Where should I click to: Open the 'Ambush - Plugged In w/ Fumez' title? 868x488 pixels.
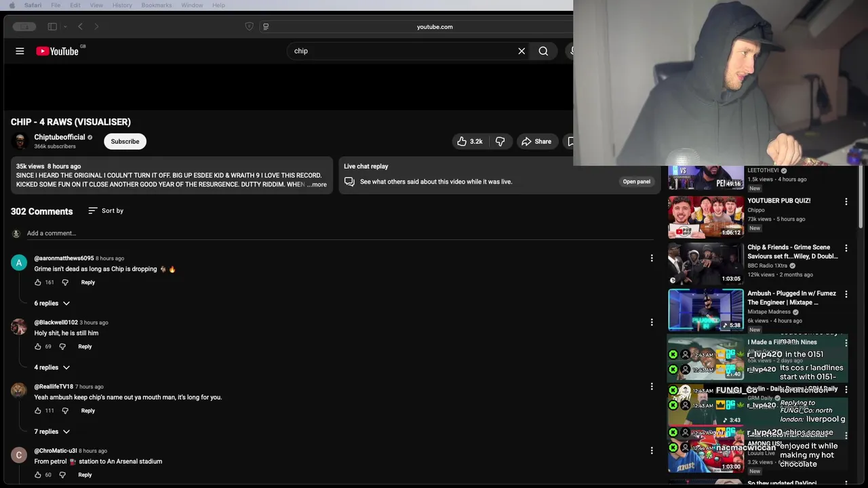(791, 298)
